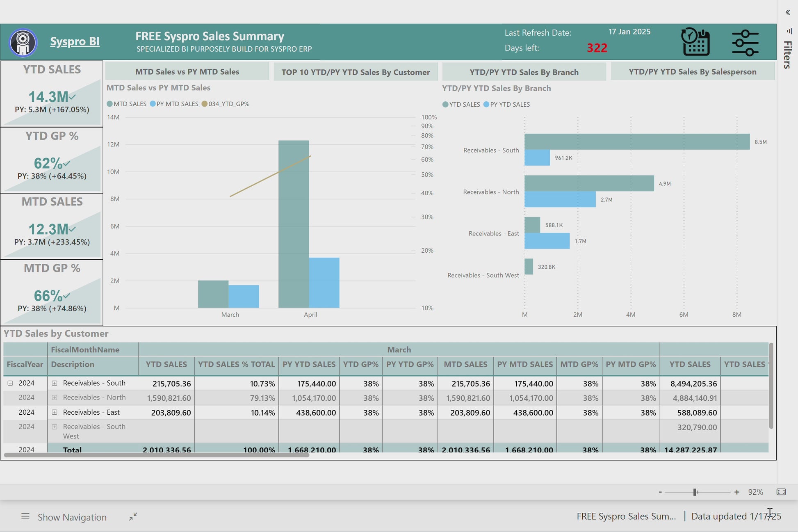Expand the Receivables - East row
The width and height of the screenshot is (798, 532).
click(55, 412)
